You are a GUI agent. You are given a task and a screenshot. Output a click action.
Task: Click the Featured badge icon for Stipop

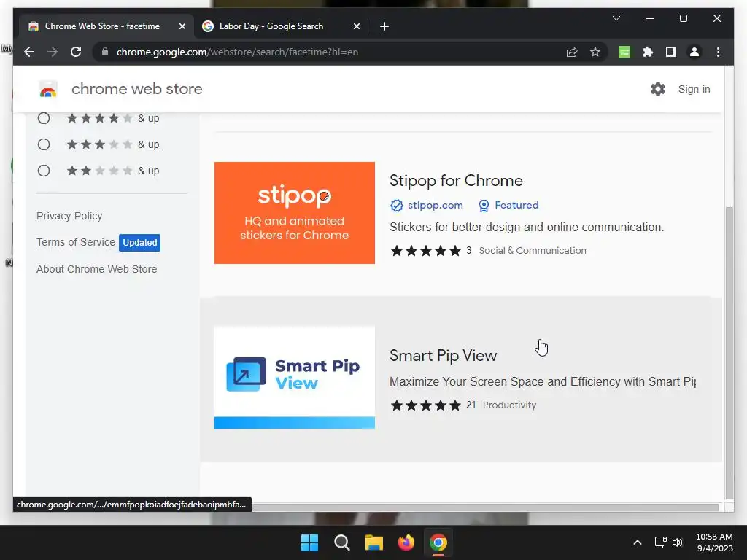tap(484, 205)
